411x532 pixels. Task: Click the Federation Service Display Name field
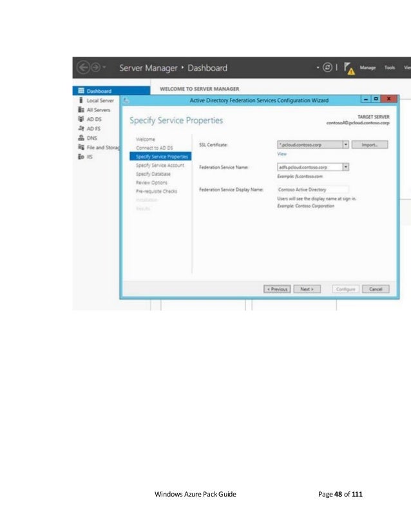click(x=312, y=189)
